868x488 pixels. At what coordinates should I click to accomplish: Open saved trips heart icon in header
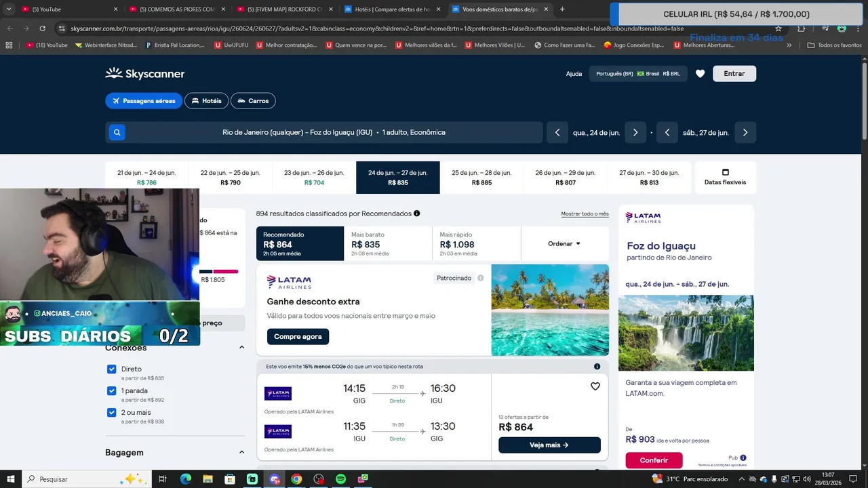(701, 74)
